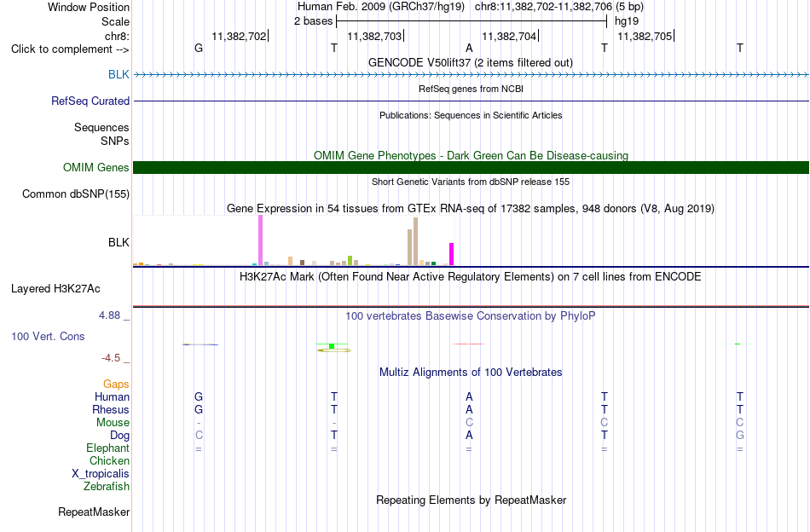Click the yellow-green bar in the GTEx chart
The image size is (810, 532).
click(x=350, y=260)
